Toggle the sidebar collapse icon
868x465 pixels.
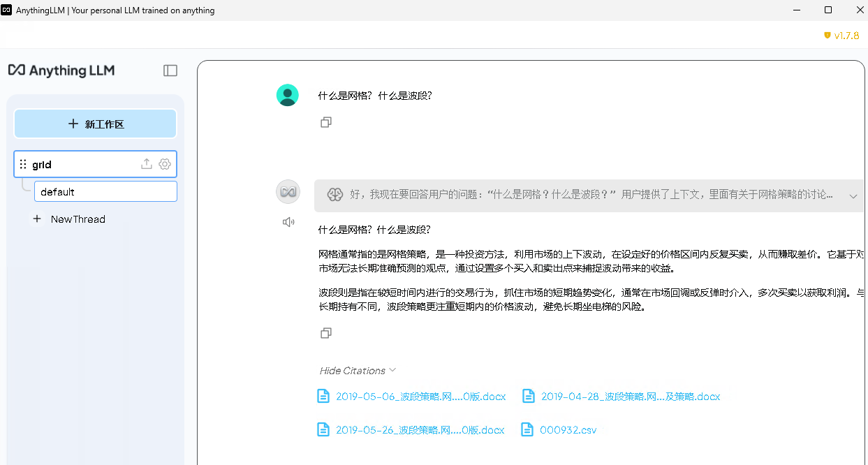170,71
